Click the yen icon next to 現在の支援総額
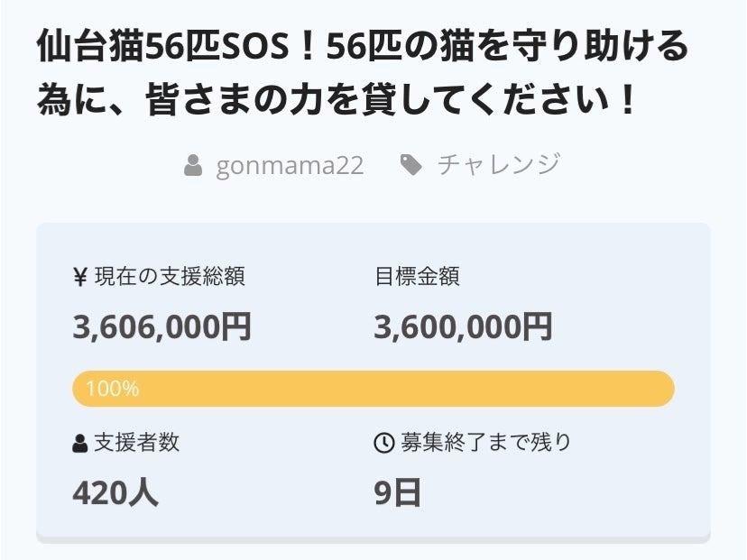The width and height of the screenshot is (747, 560). [79, 278]
